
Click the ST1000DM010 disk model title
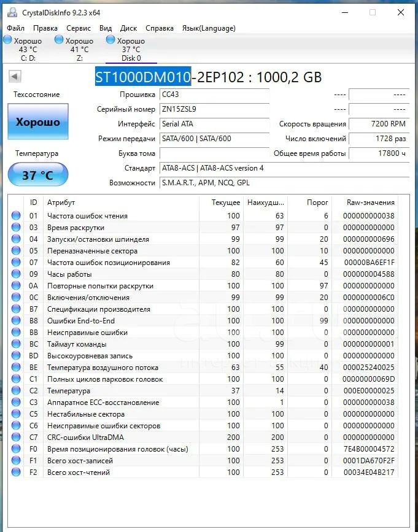point(143,77)
